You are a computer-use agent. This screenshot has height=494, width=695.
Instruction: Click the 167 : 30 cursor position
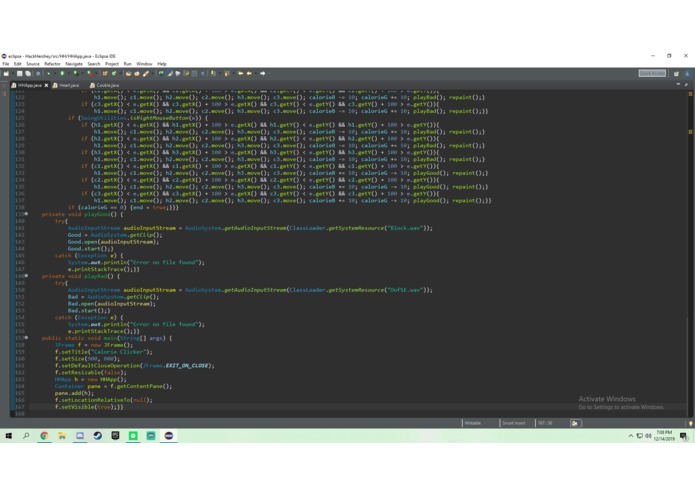545,423
